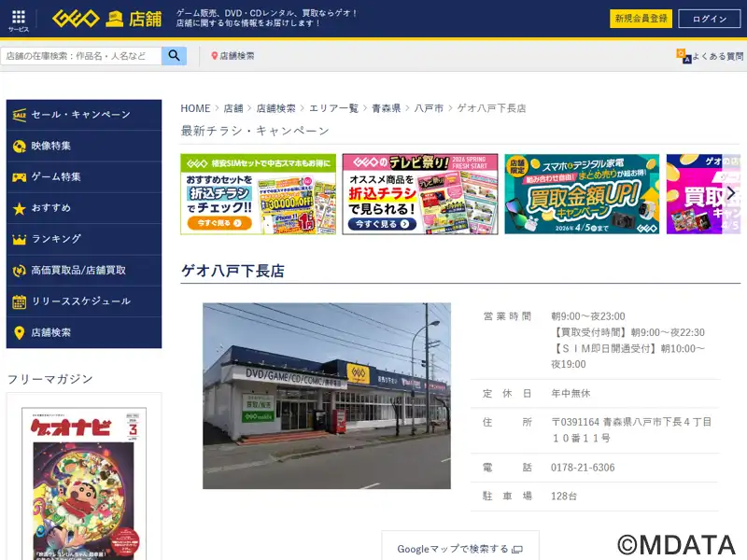
Task: Go to the 青森県 breadcrumb
Action: pos(386,108)
